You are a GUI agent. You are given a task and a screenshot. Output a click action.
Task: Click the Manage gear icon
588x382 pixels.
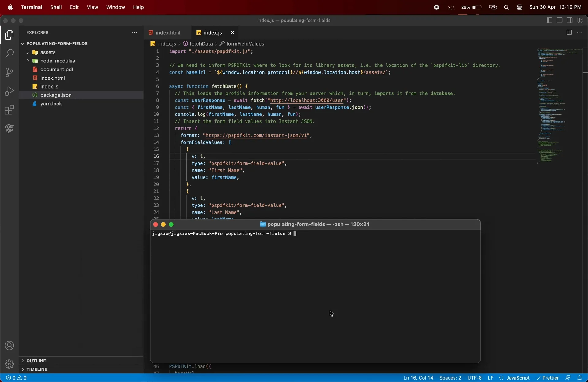(9, 364)
